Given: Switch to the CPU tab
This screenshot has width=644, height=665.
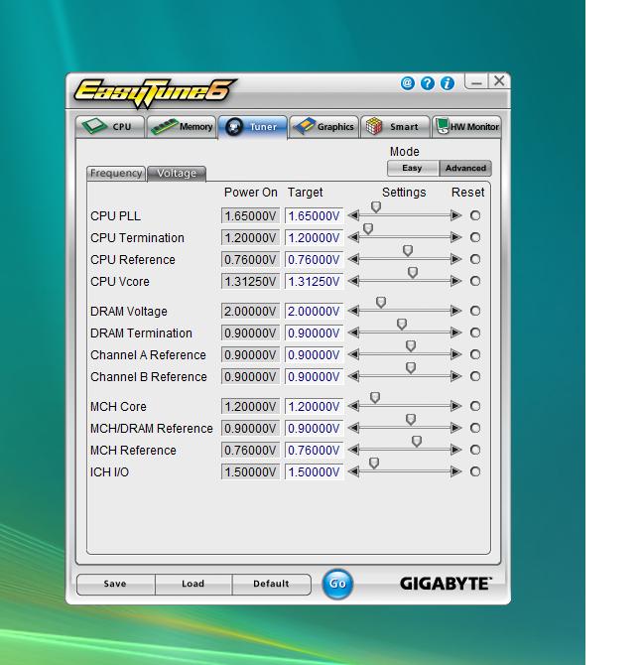Looking at the screenshot, I should (110, 127).
